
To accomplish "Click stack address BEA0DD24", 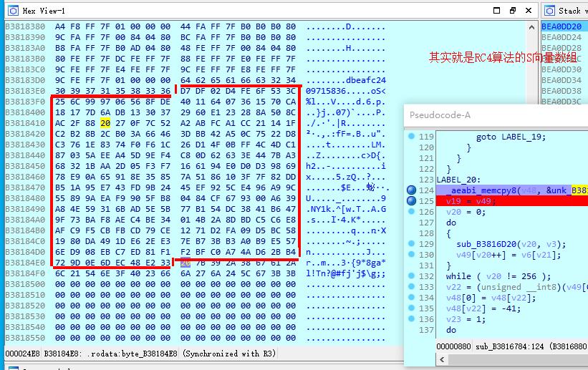I will [x=562, y=37].
